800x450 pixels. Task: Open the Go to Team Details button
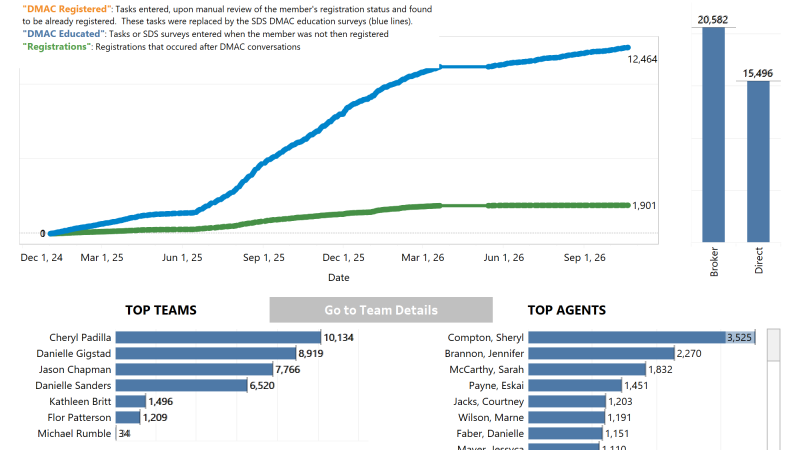tap(381, 310)
